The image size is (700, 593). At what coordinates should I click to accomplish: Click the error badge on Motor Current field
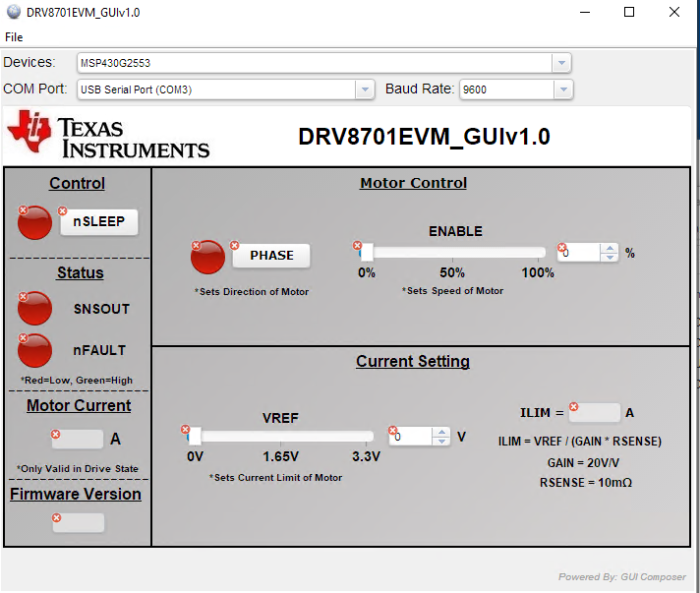[55, 434]
